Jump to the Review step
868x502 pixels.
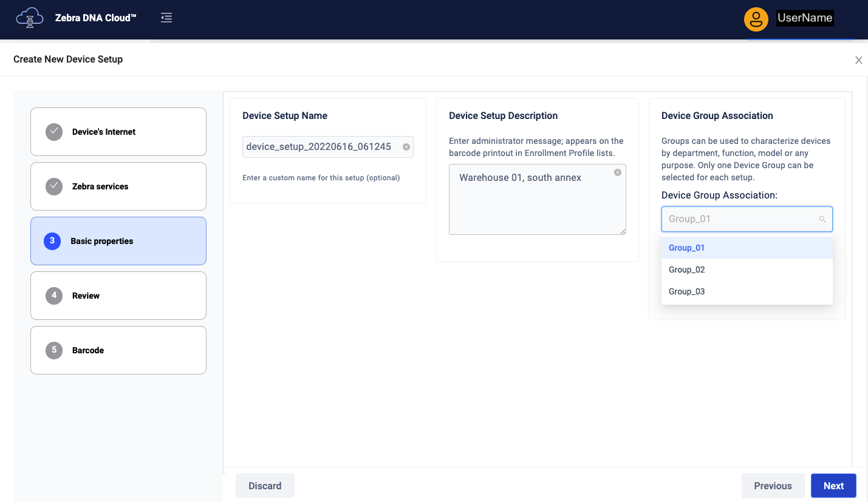click(x=118, y=296)
